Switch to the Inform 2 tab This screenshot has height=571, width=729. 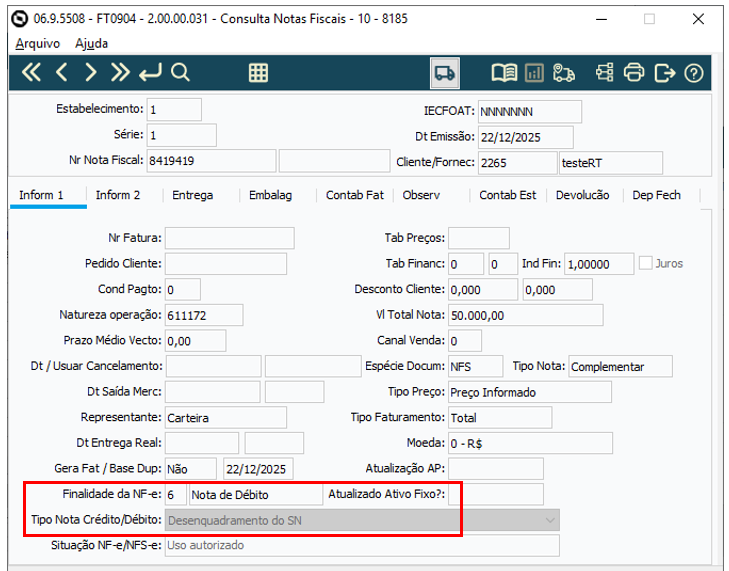118,195
